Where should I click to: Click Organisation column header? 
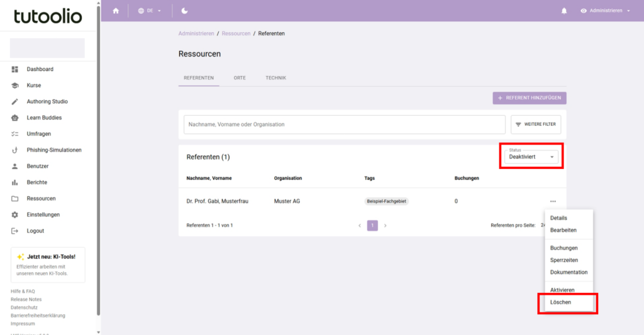(288, 178)
